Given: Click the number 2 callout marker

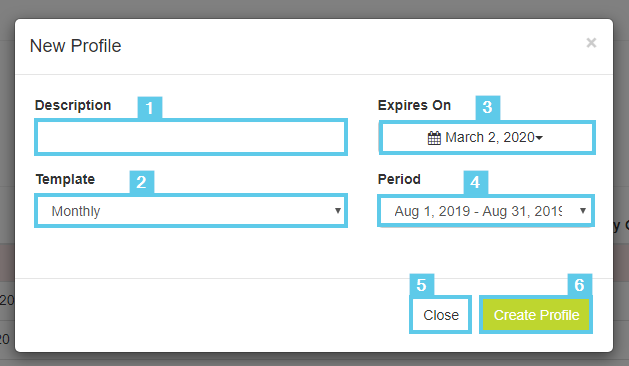Looking at the screenshot, I should 142,182.
